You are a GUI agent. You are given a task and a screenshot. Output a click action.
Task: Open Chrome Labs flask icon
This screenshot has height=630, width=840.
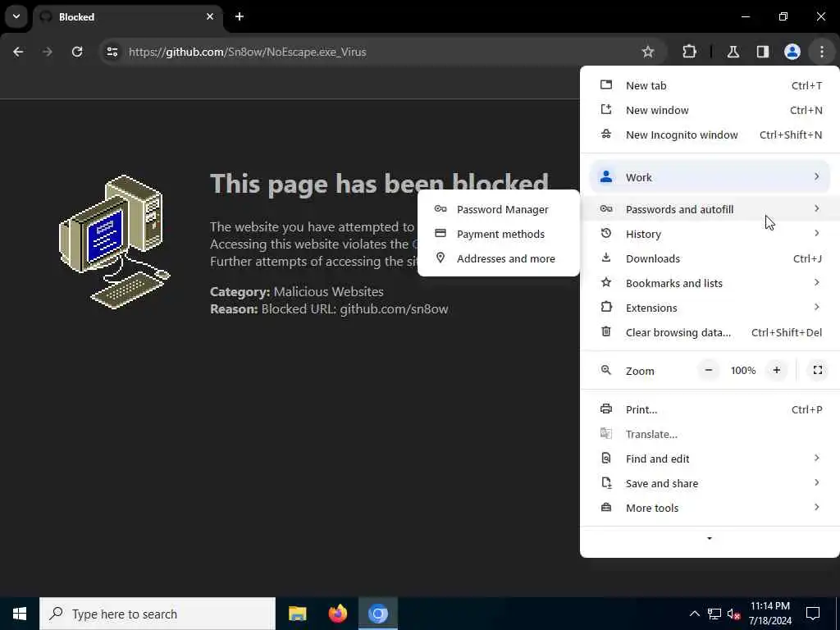(733, 52)
